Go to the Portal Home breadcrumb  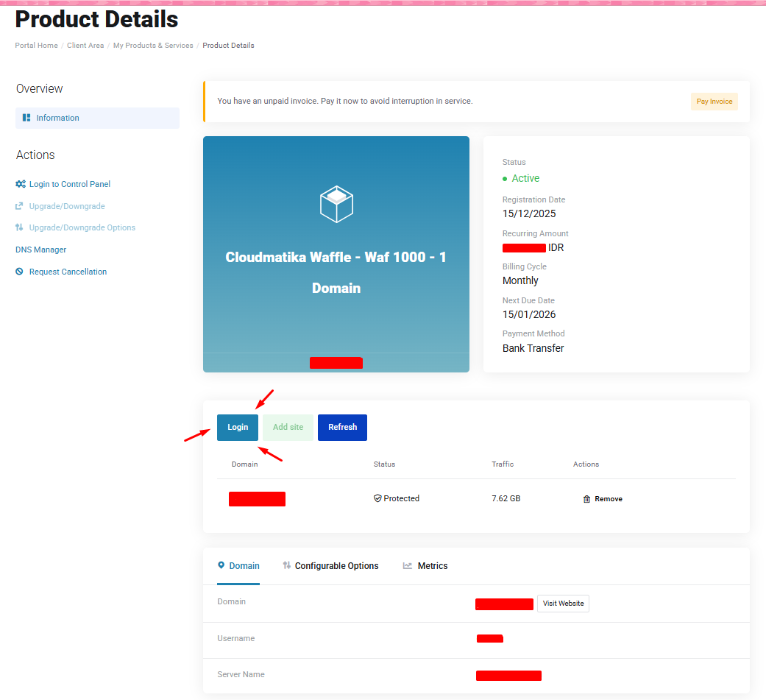(x=36, y=45)
